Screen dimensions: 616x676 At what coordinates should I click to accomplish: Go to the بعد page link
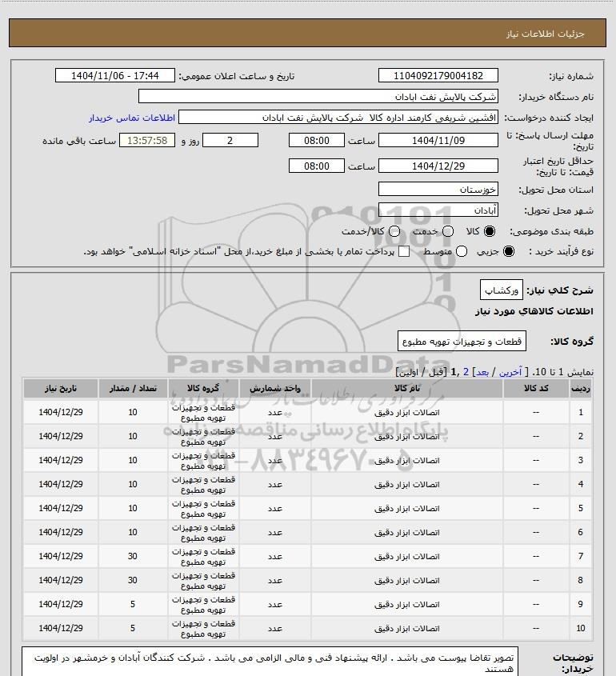[x=482, y=372]
